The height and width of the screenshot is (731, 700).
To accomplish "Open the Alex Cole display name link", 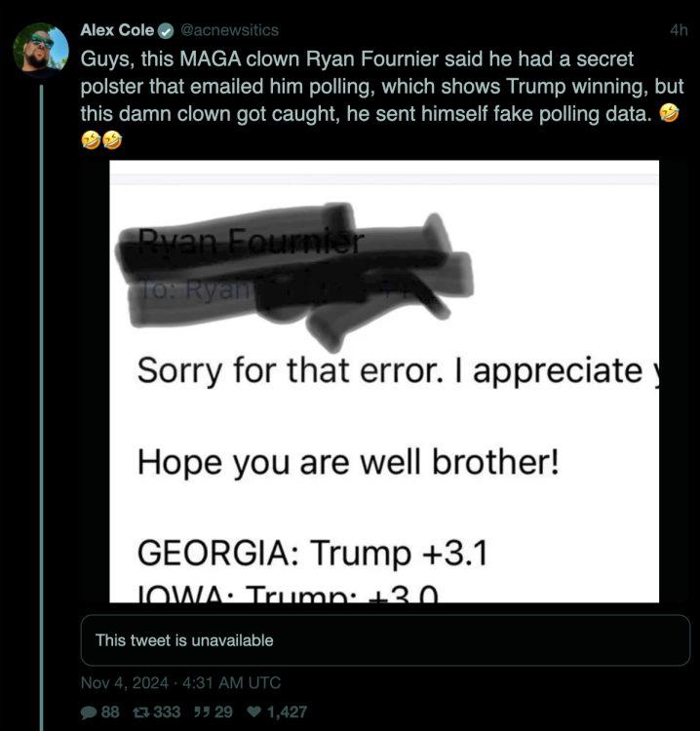I will coord(117,30).
